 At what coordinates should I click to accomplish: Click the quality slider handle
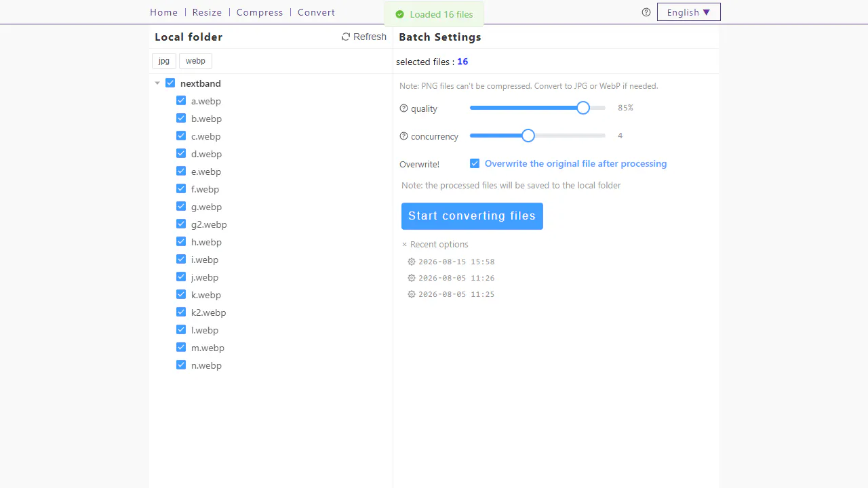click(x=583, y=108)
